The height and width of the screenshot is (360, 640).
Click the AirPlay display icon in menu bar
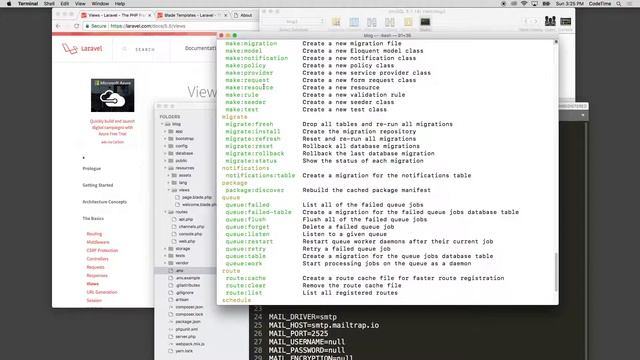pyautogui.click(x=534, y=4)
